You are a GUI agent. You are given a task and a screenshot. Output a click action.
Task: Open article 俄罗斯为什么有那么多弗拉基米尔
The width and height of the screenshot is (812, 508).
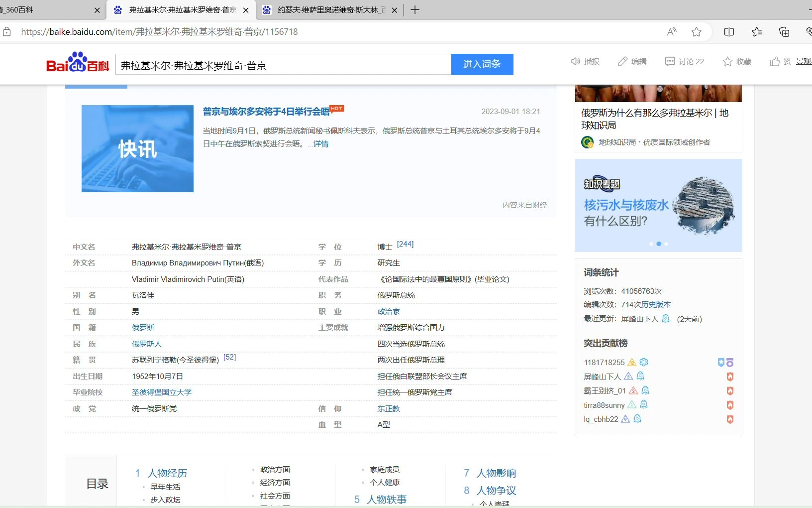[x=655, y=119]
